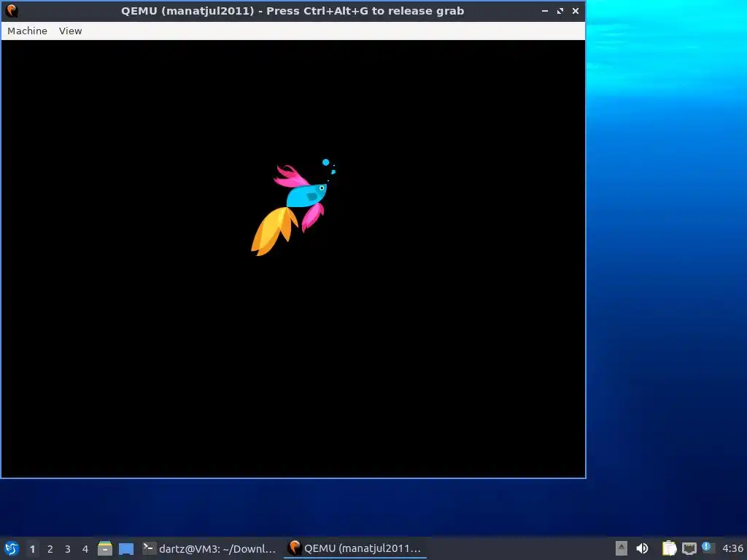
Task: Switch to workspace 2
Action: click(x=50, y=549)
